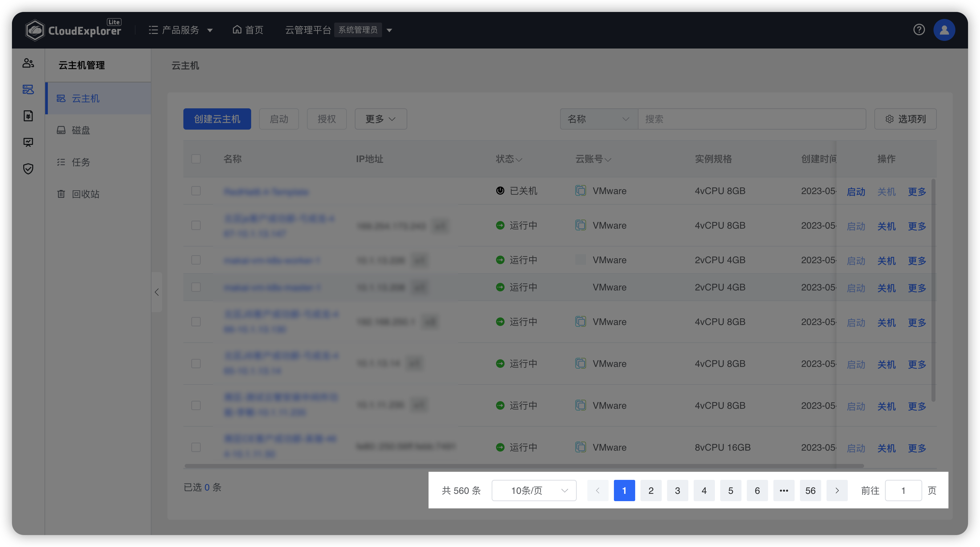The image size is (980, 547).
Task: Select all rows with the header checkbox
Action: (196, 159)
